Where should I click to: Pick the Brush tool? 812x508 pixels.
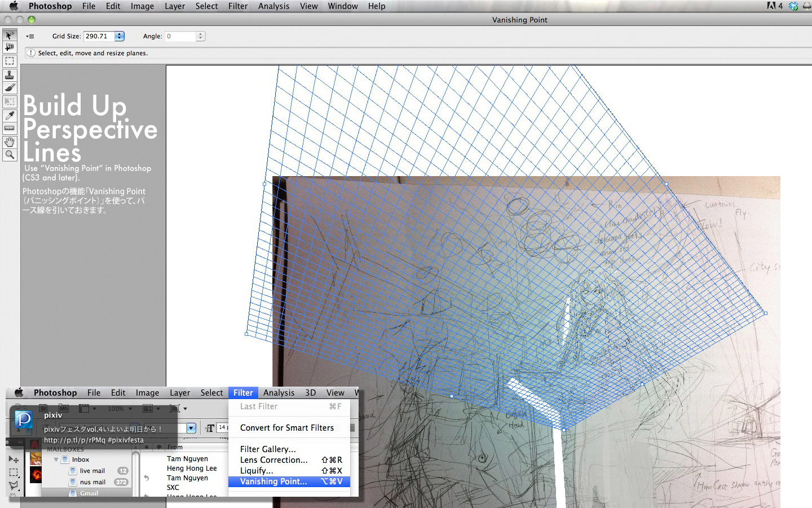click(x=10, y=88)
